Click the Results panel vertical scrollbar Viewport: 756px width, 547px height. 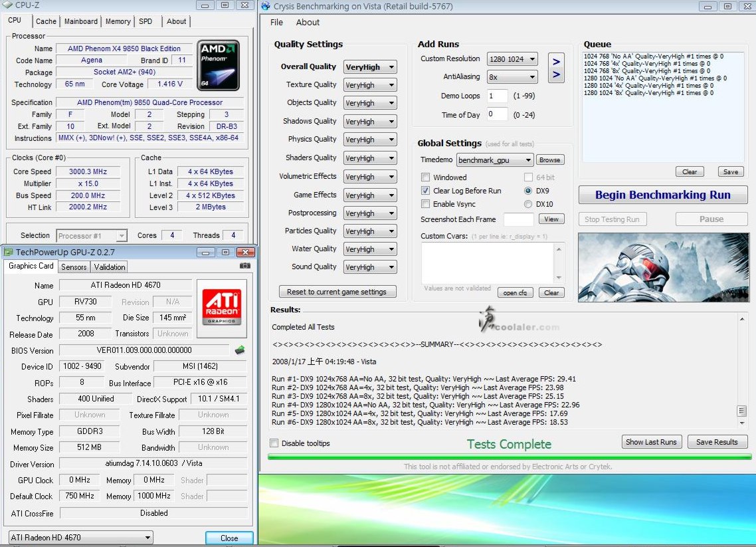pyautogui.click(x=742, y=370)
